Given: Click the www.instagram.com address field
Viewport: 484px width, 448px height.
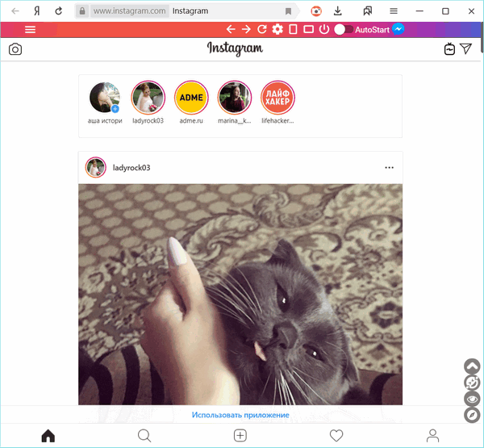Looking at the screenshot, I should pyautogui.click(x=129, y=11).
